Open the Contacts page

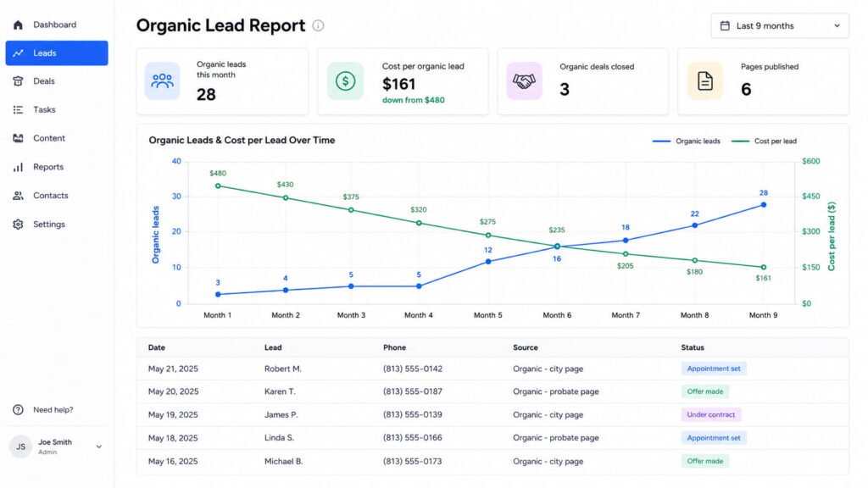point(57,196)
